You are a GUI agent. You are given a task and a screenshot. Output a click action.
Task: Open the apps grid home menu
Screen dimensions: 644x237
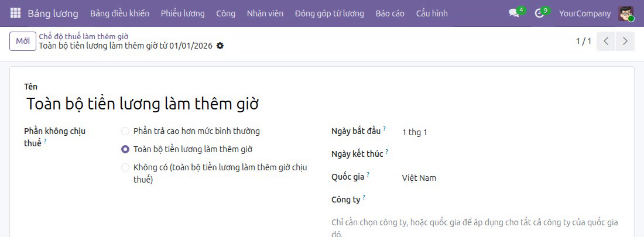[15, 13]
